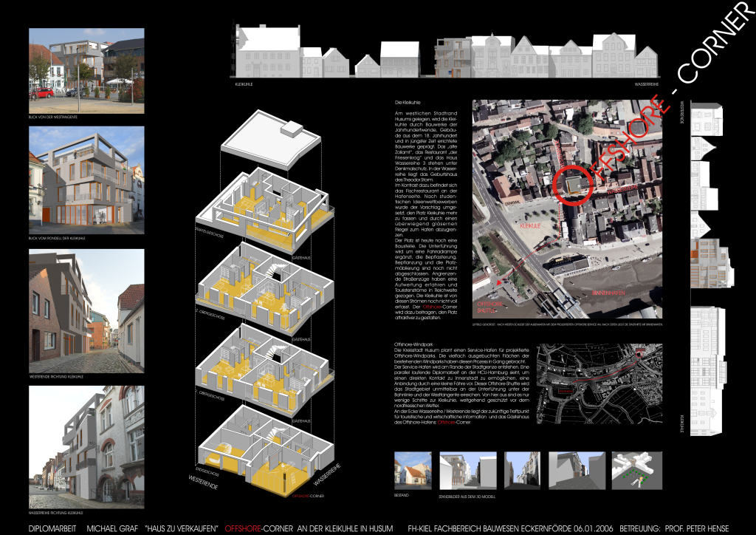Click the "OFFSHORE-SHUTTLE" label on the aerial photo
This screenshot has height=535, width=756.
pos(489,307)
